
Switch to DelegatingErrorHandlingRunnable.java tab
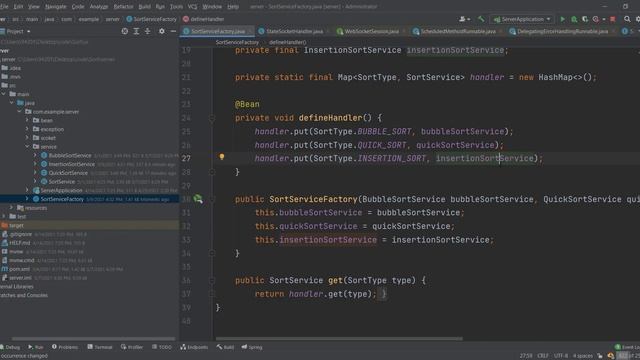pos(562,31)
